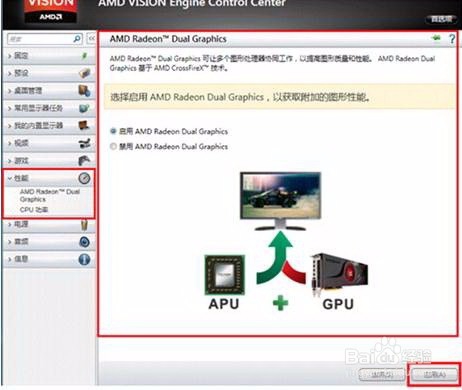Screen dimensions: 462x390
Task: Click the yellow 选择启用 AMD Radeon Dual Graphics notice
Action: click(x=280, y=97)
